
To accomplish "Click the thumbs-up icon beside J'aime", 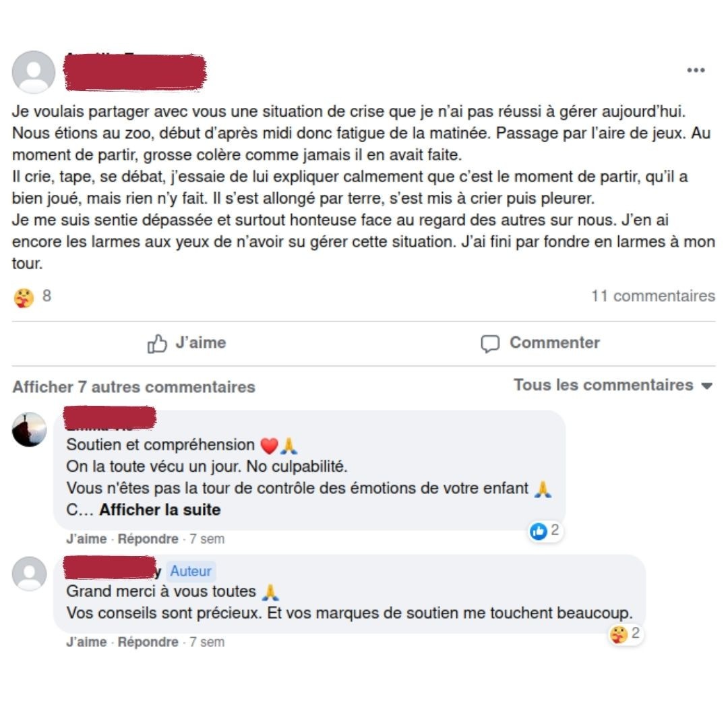I will (157, 344).
